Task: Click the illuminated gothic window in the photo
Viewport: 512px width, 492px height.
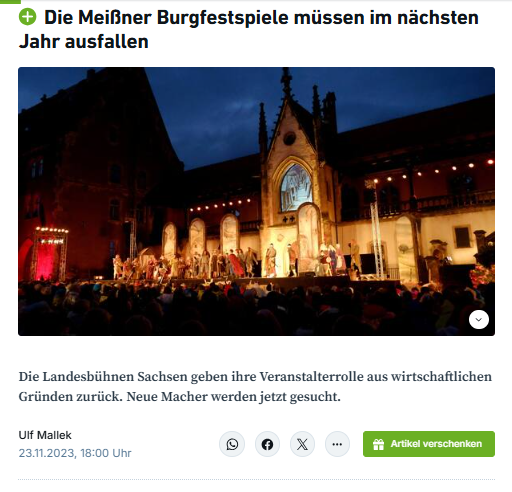Action: (x=296, y=188)
